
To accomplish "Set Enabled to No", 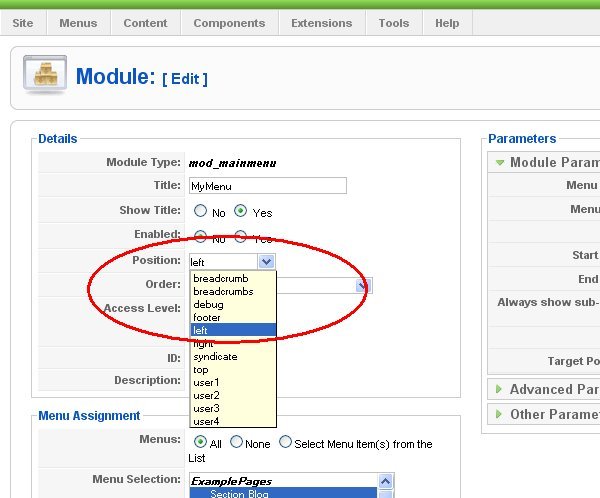I will 200,237.
